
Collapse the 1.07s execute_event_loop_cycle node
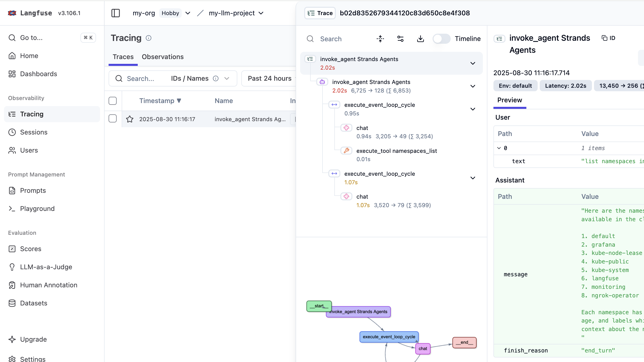(473, 178)
